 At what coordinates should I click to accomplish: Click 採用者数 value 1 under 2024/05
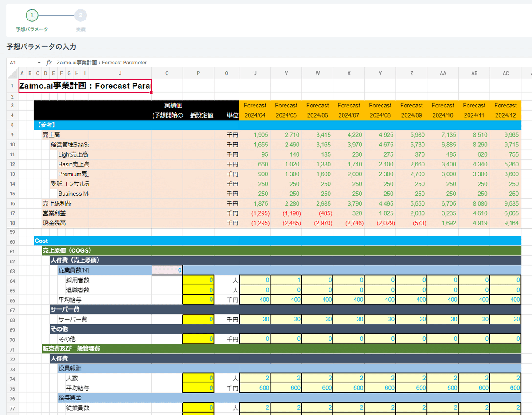click(286, 280)
